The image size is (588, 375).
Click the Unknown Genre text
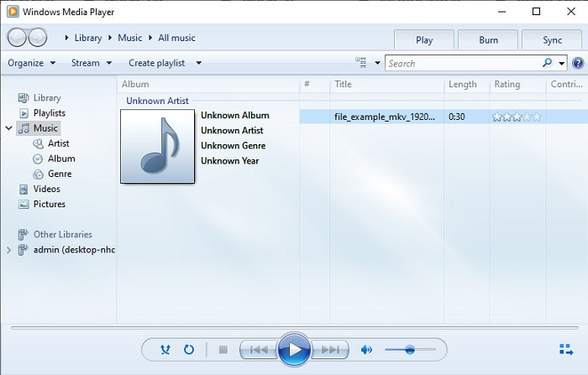234,146
